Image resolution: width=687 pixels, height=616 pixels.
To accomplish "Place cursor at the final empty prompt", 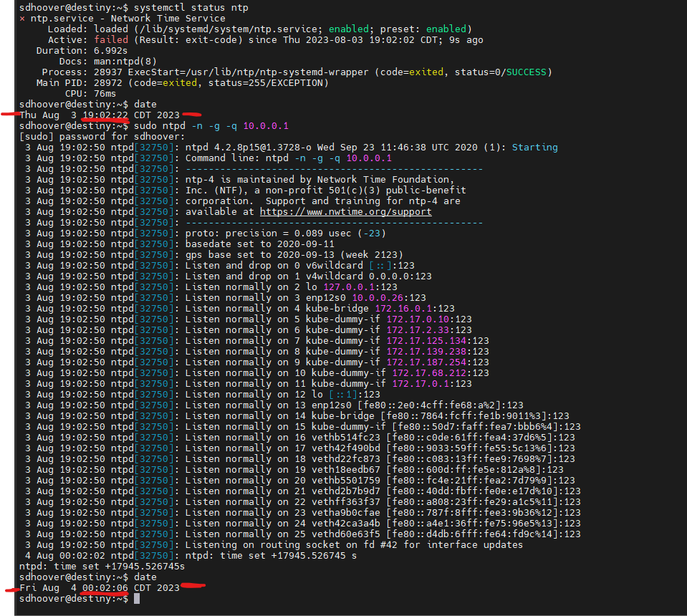I will pos(136,598).
